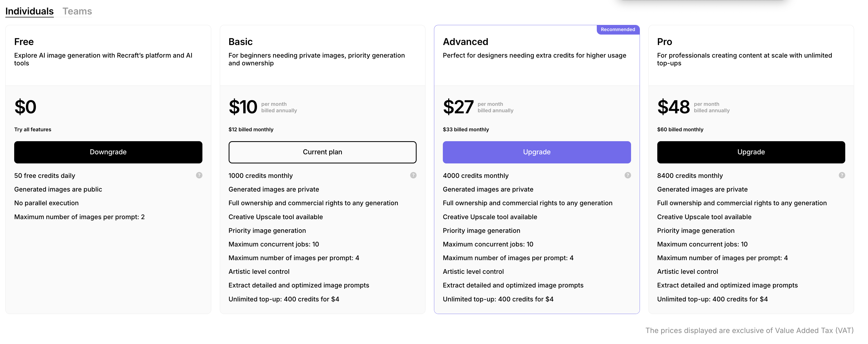Click the Current plan button under Basic
The width and height of the screenshot is (868, 344).
322,152
